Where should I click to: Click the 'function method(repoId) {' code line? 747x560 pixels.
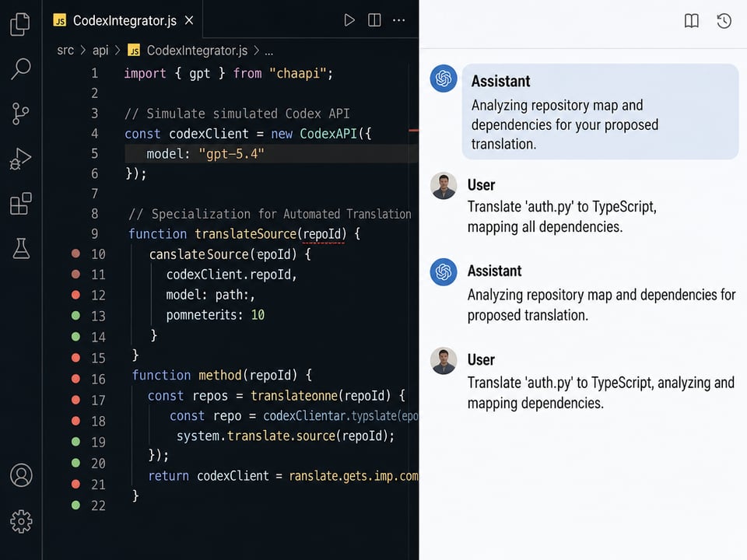[222, 375]
